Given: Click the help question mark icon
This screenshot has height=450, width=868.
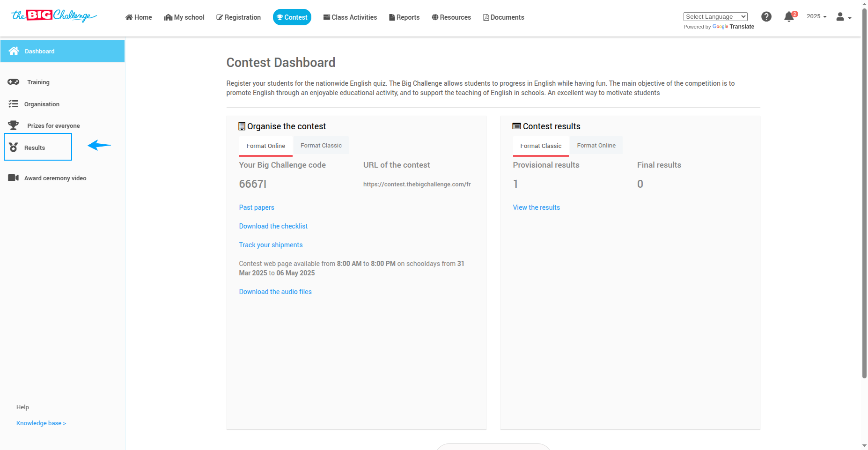Looking at the screenshot, I should (x=766, y=17).
